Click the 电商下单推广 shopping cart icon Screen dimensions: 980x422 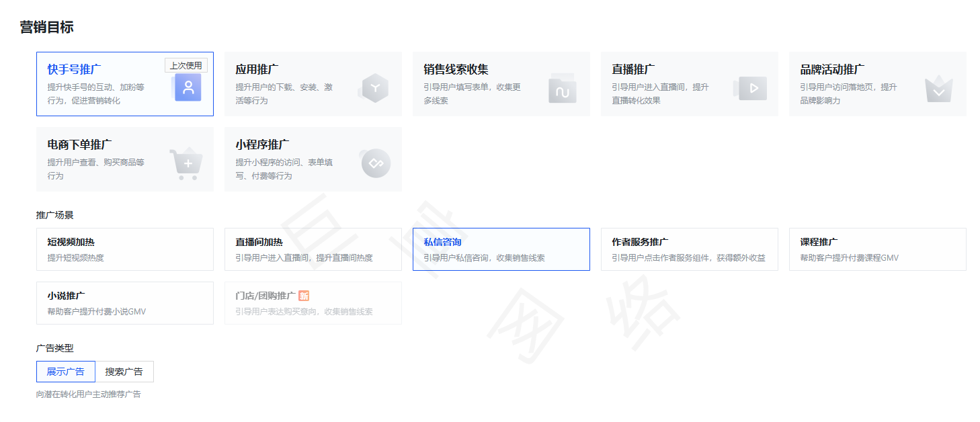tap(187, 162)
